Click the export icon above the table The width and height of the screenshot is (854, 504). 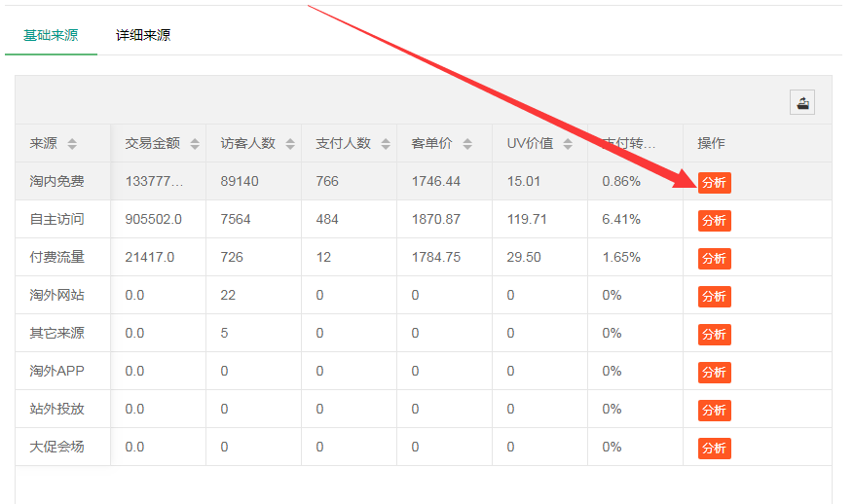[802, 102]
